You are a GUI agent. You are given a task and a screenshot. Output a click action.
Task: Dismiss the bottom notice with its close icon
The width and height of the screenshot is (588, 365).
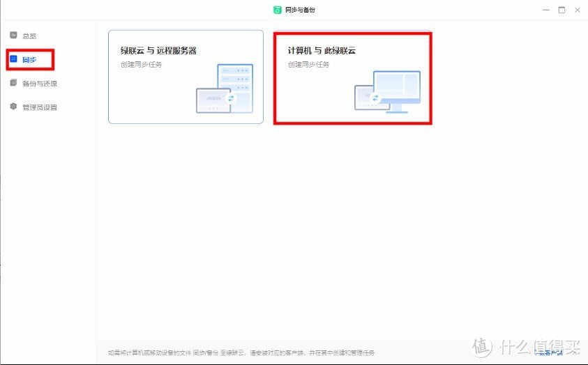[574, 352]
